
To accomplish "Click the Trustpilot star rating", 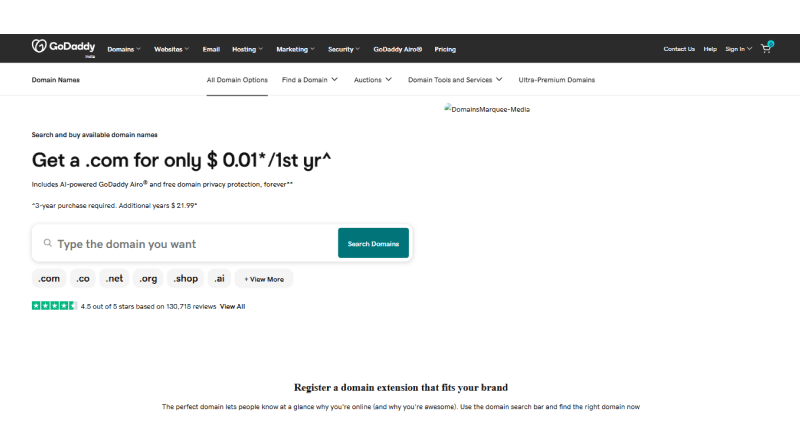I will [53, 306].
